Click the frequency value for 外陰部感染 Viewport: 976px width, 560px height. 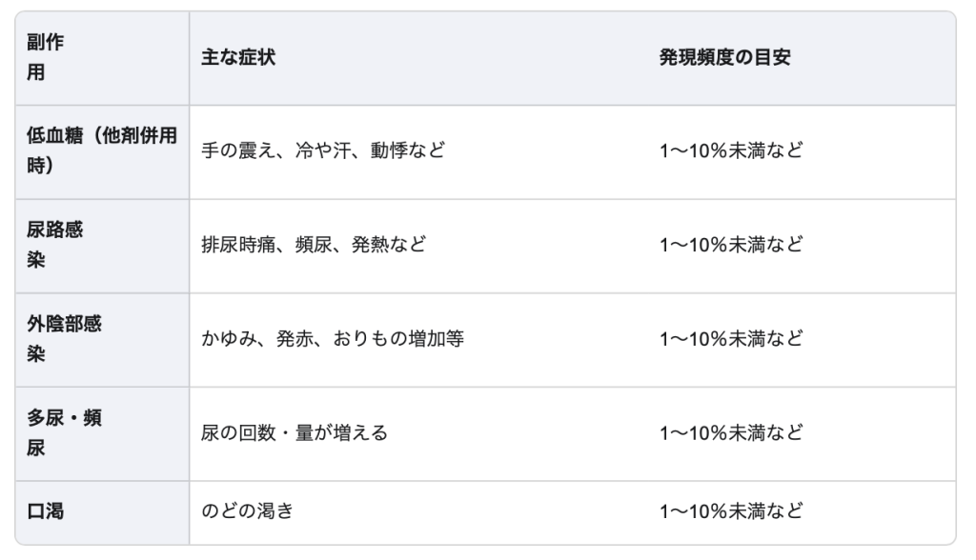[x=731, y=339]
